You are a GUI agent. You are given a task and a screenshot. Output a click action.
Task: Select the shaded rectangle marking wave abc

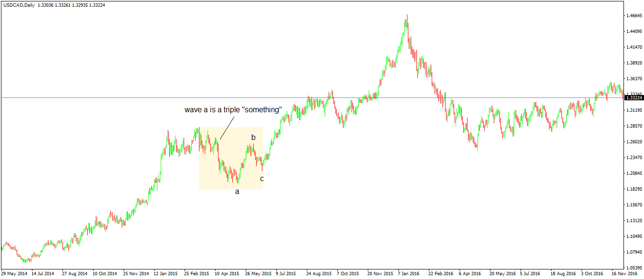(231, 158)
